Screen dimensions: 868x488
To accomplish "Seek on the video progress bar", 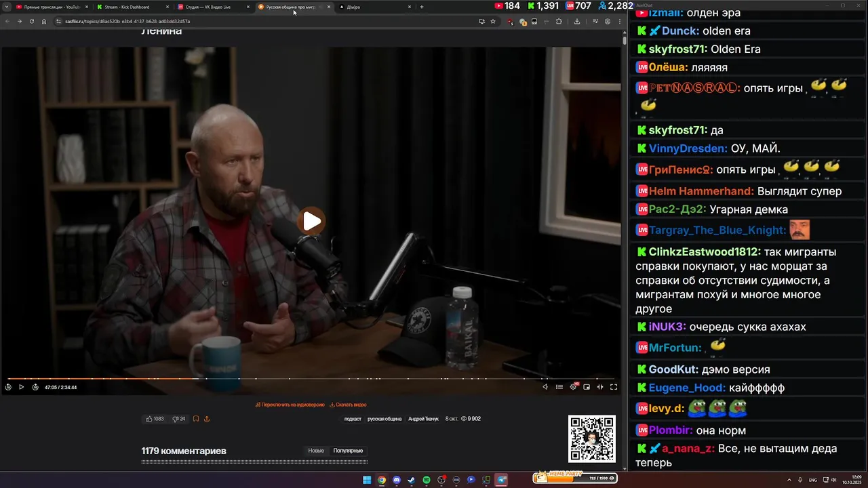I will point(311,378).
